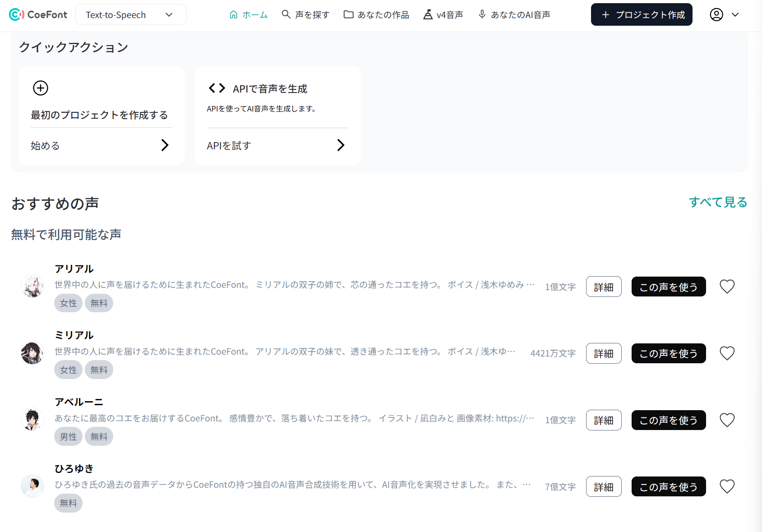Click すべて見る link
762x532 pixels.
718,202
